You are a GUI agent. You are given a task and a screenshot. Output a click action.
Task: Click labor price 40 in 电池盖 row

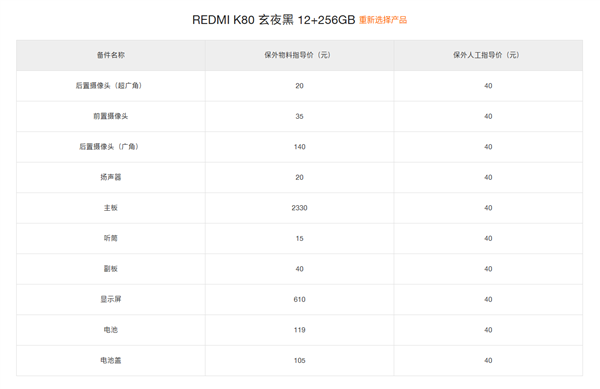coord(488,360)
